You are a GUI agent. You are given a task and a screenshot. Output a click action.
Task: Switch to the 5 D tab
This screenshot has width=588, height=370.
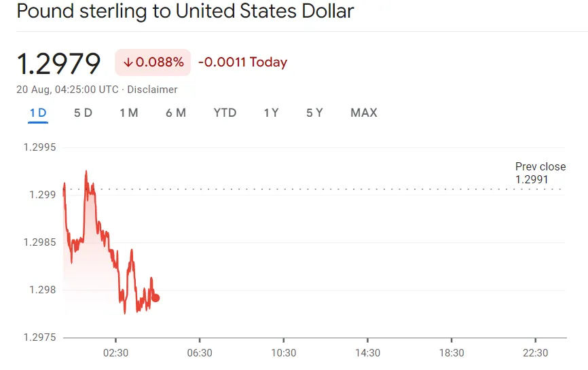tap(83, 113)
